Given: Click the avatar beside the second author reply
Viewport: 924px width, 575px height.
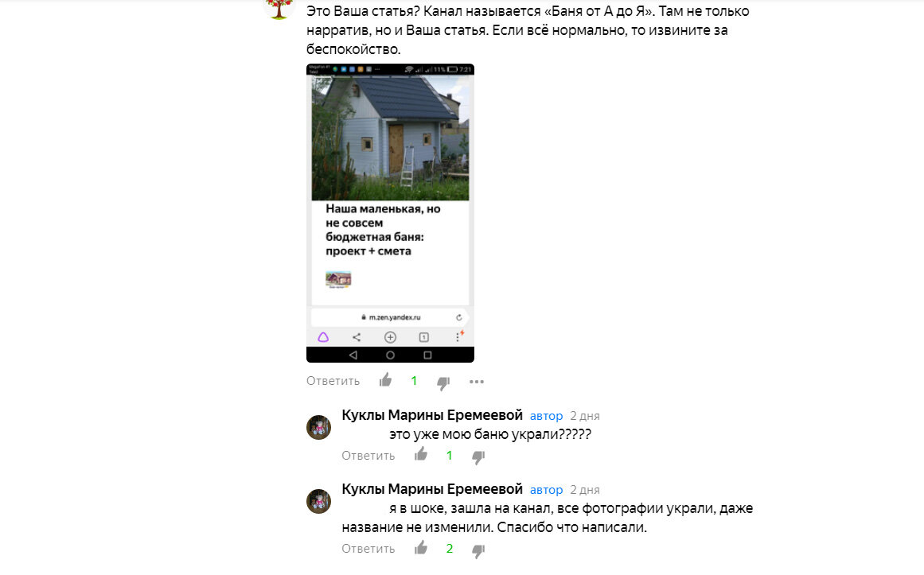Looking at the screenshot, I should [x=319, y=501].
